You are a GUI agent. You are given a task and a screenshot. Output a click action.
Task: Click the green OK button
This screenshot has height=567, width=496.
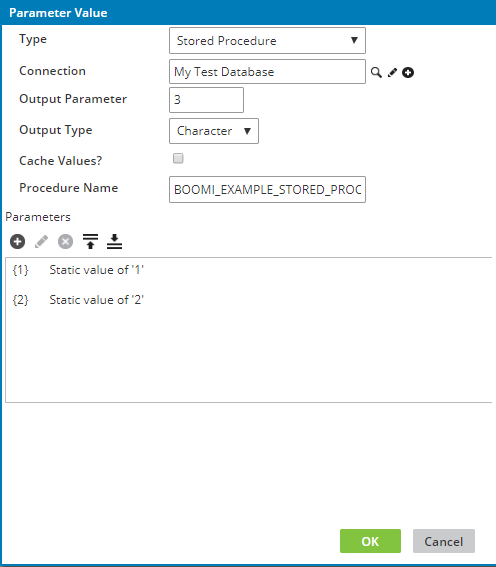click(x=370, y=541)
